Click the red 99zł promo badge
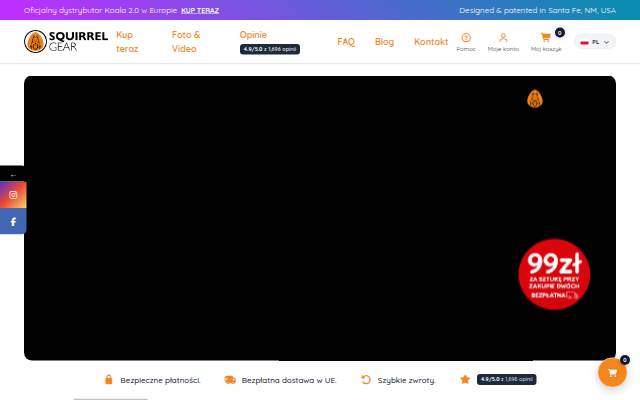The image size is (640, 400). 554,274
